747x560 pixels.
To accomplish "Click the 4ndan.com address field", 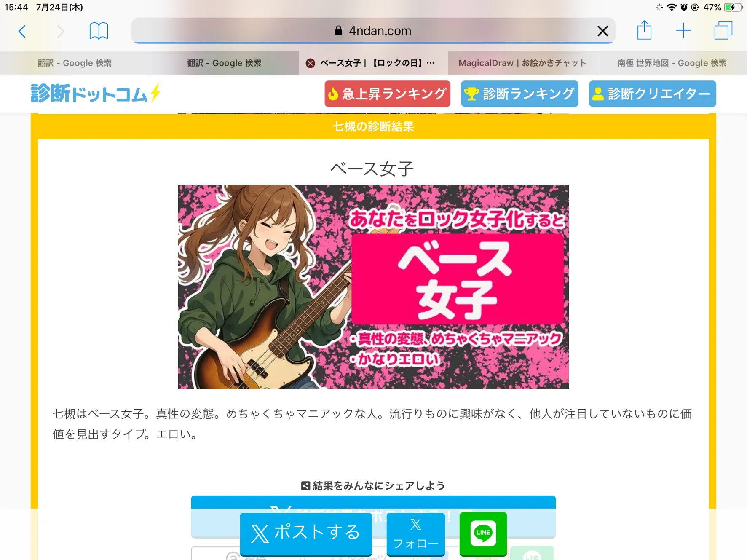I will click(x=373, y=31).
